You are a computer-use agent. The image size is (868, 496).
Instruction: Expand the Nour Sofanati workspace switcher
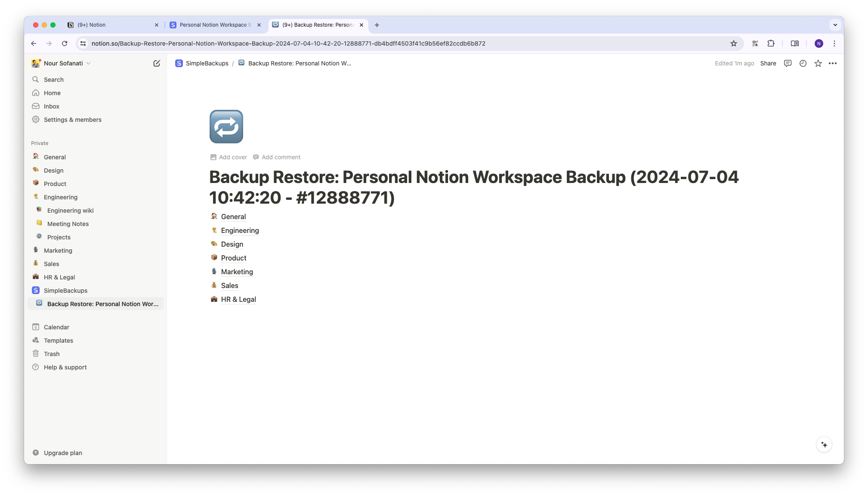pyautogui.click(x=63, y=63)
